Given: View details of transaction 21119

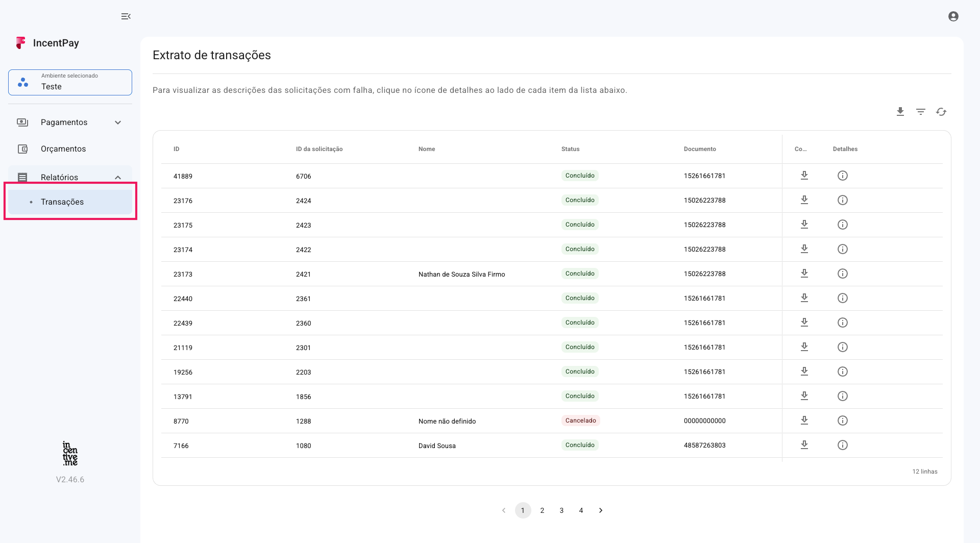Looking at the screenshot, I should (843, 347).
